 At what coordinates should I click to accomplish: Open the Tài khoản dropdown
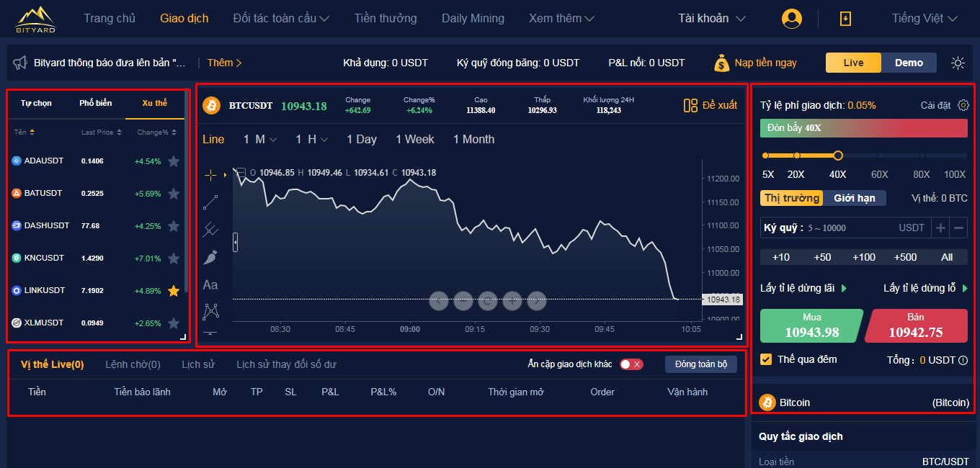(x=711, y=19)
